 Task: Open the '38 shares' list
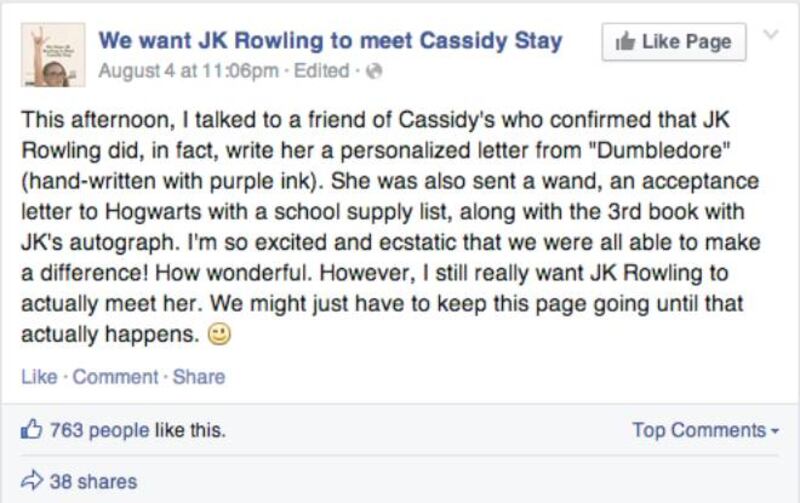click(93, 482)
